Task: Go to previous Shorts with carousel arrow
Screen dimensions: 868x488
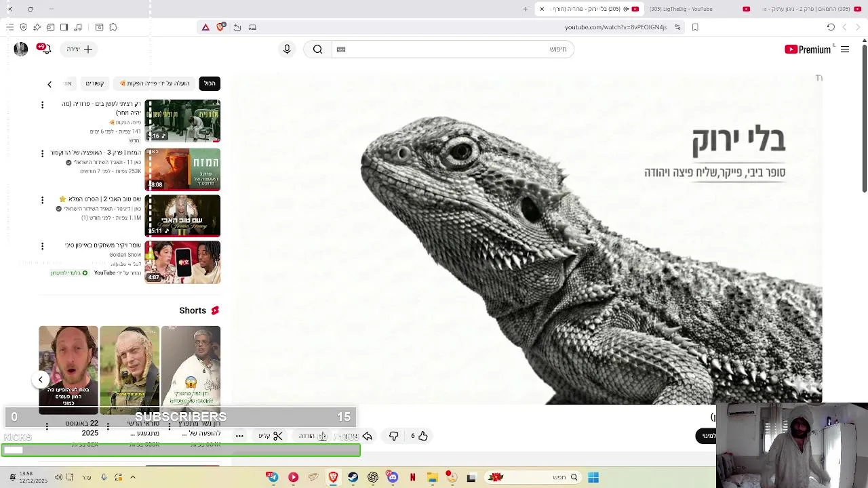Action: point(41,380)
